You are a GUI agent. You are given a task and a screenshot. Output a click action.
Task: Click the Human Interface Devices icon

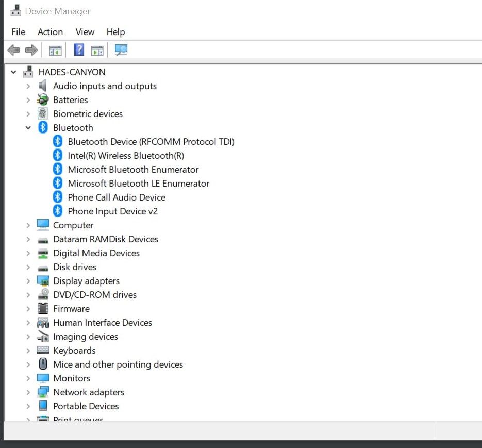43,323
